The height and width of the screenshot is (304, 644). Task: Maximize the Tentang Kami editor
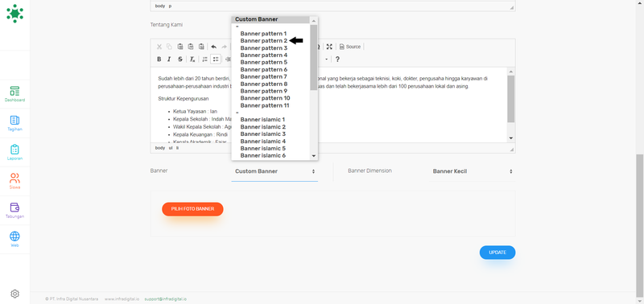pyautogui.click(x=329, y=47)
